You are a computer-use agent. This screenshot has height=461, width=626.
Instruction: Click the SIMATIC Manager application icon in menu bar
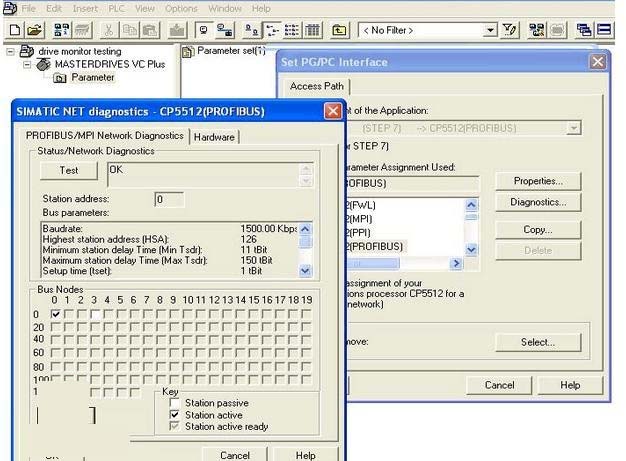pyautogui.click(x=10, y=8)
